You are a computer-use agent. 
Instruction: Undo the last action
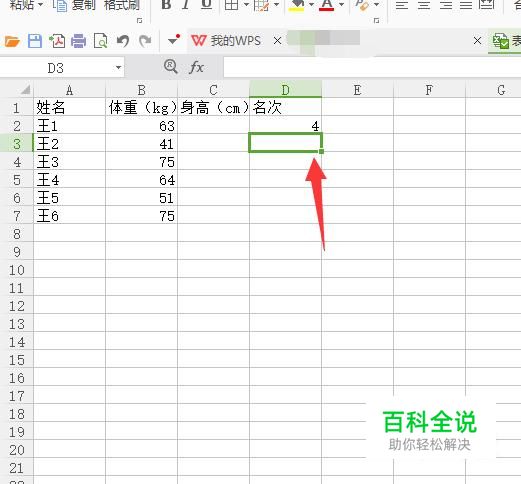123,41
